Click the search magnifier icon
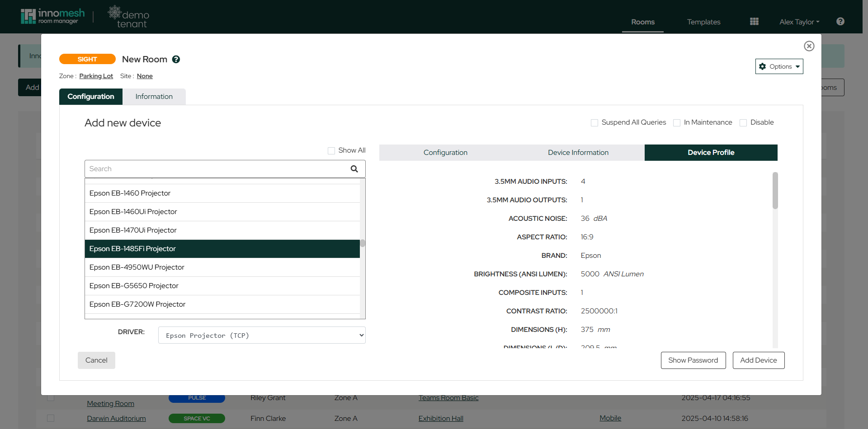 click(354, 169)
